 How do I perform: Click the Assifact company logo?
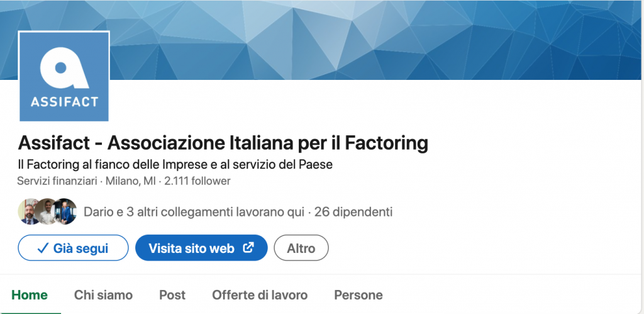(64, 76)
